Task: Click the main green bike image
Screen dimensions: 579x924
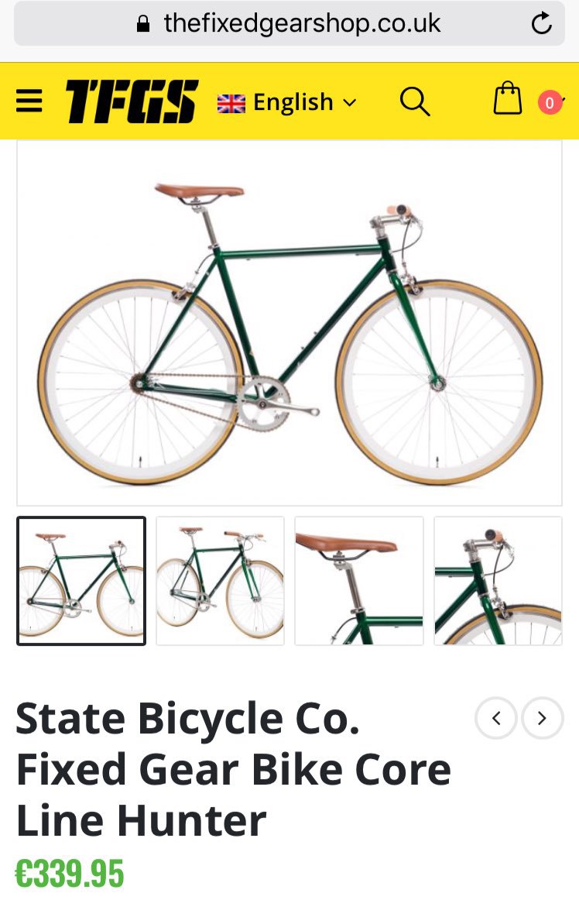Action: tap(289, 323)
